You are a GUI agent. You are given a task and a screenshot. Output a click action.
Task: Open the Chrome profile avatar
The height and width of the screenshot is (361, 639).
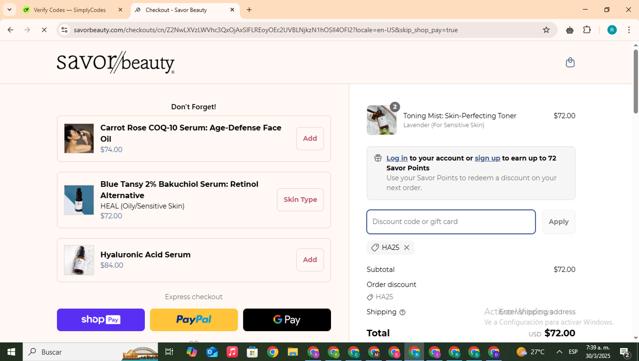612,30
